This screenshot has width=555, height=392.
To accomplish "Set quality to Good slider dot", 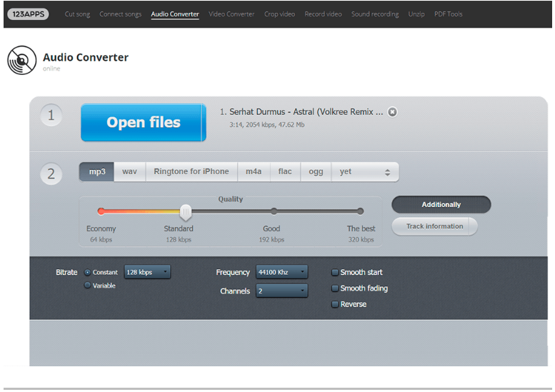I will click(274, 211).
